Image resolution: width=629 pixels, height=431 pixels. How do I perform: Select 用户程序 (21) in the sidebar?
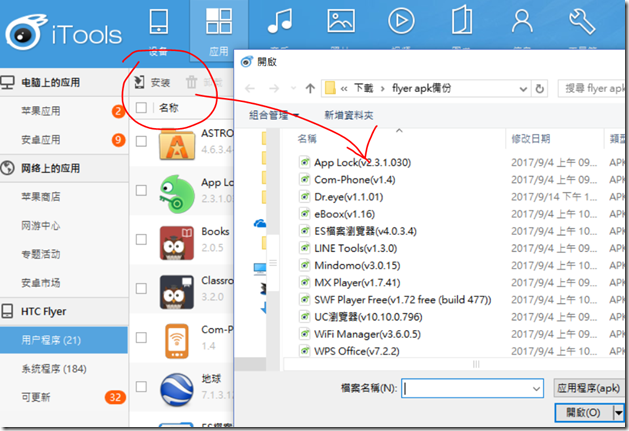click(64, 340)
